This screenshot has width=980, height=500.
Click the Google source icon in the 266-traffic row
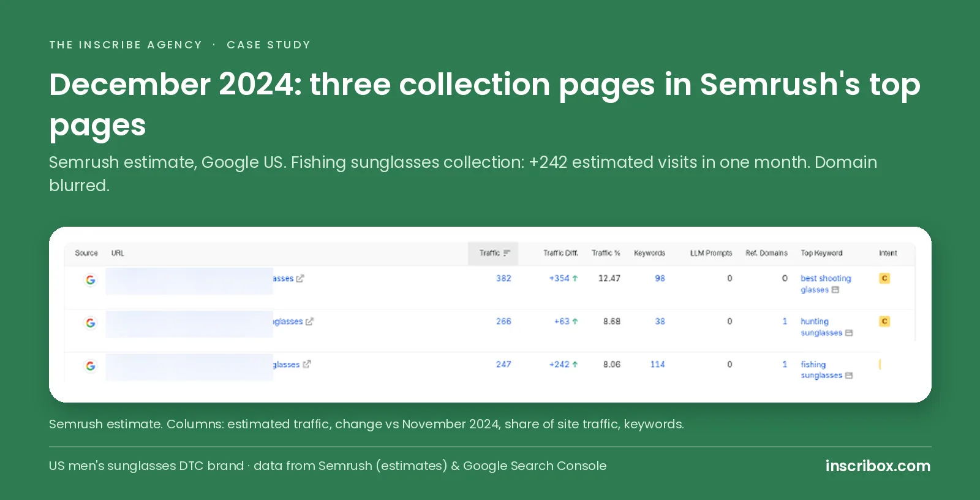pyautogui.click(x=91, y=323)
